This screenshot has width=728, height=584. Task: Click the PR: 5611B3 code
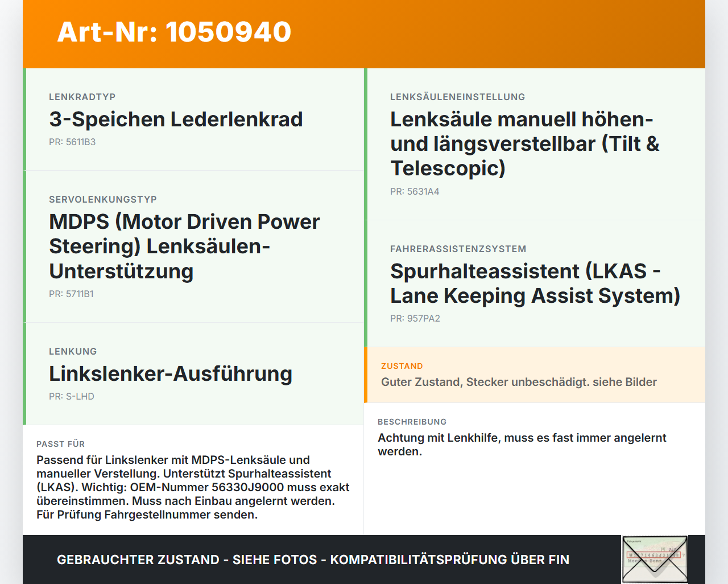[72, 142]
